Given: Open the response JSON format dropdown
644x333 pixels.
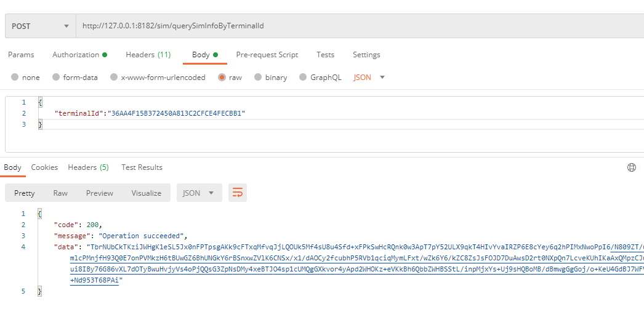Looking at the screenshot, I should pyautogui.click(x=199, y=193).
